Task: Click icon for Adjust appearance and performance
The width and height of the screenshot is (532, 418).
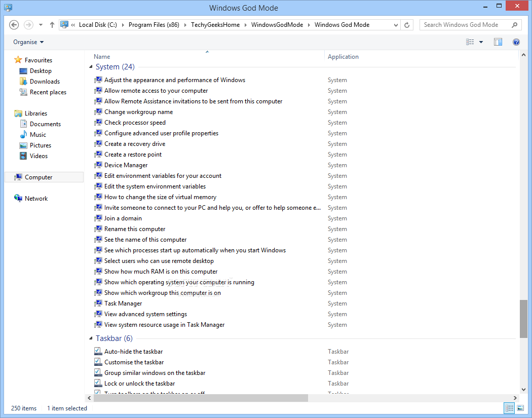Action: (98, 80)
